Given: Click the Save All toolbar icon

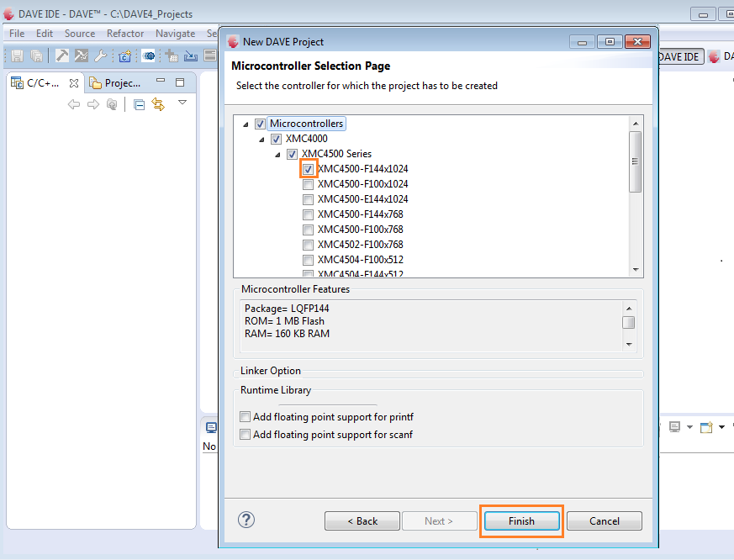Looking at the screenshot, I should tap(36, 56).
